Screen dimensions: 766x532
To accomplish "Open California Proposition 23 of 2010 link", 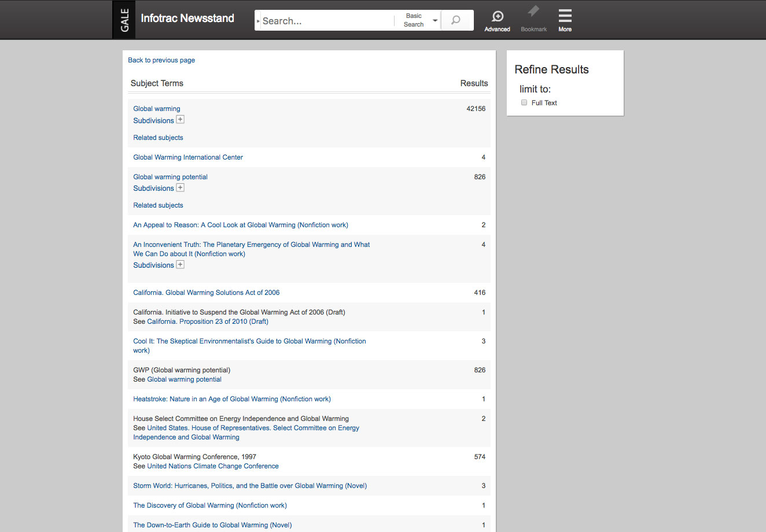I will click(x=208, y=322).
